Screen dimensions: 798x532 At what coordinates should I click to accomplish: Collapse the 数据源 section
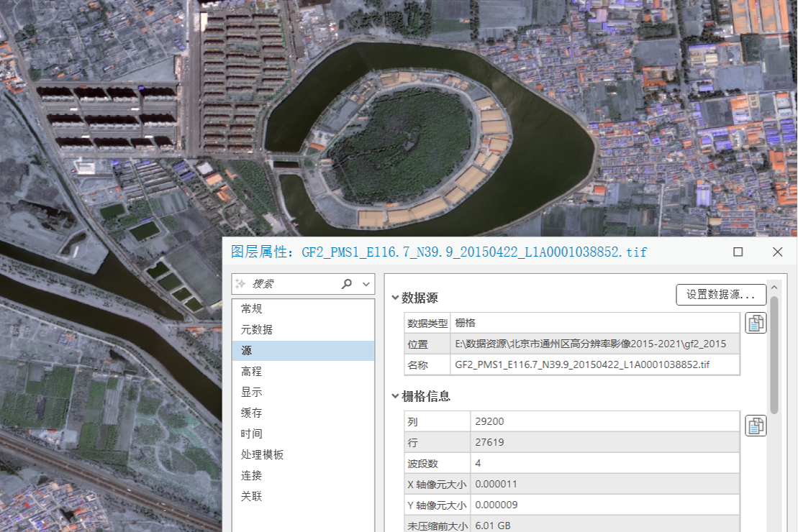(395, 298)
